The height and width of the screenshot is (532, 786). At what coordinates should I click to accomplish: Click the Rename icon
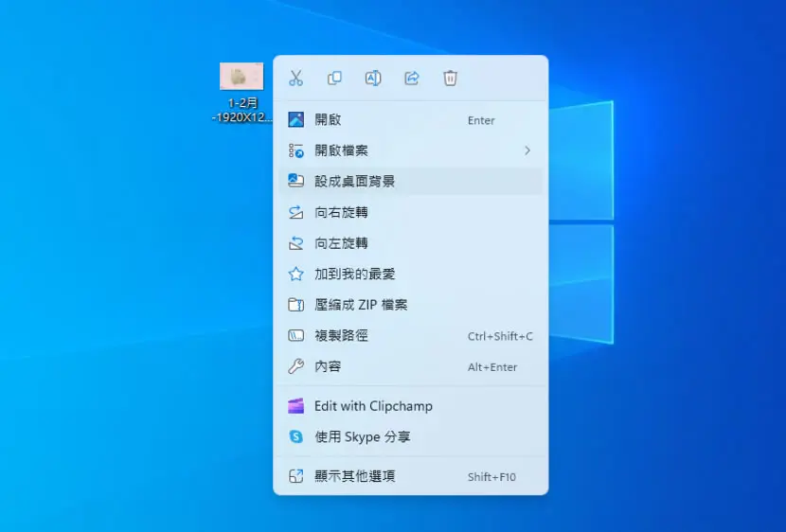coord(373,79)
